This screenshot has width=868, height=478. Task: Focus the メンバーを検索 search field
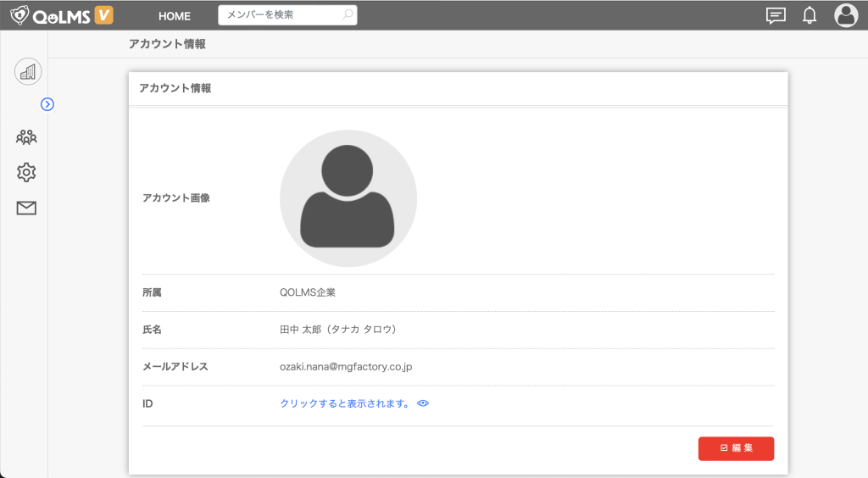coord(280,15)
